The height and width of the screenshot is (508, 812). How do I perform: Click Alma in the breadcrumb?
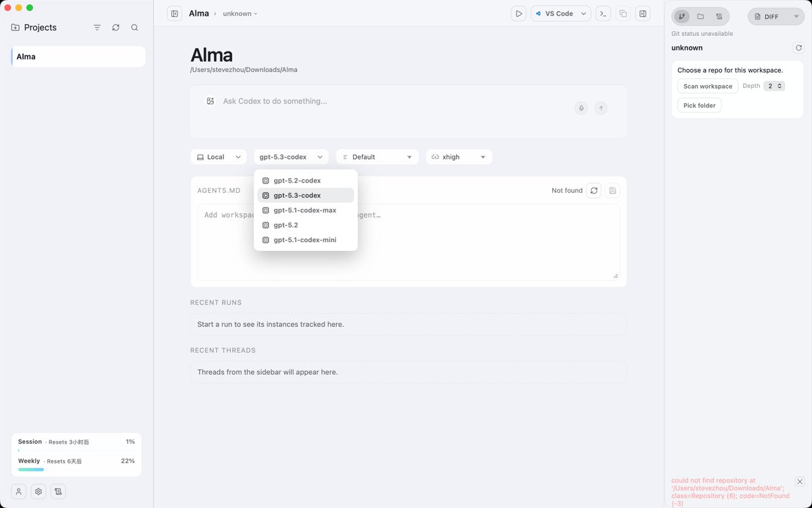199,14
